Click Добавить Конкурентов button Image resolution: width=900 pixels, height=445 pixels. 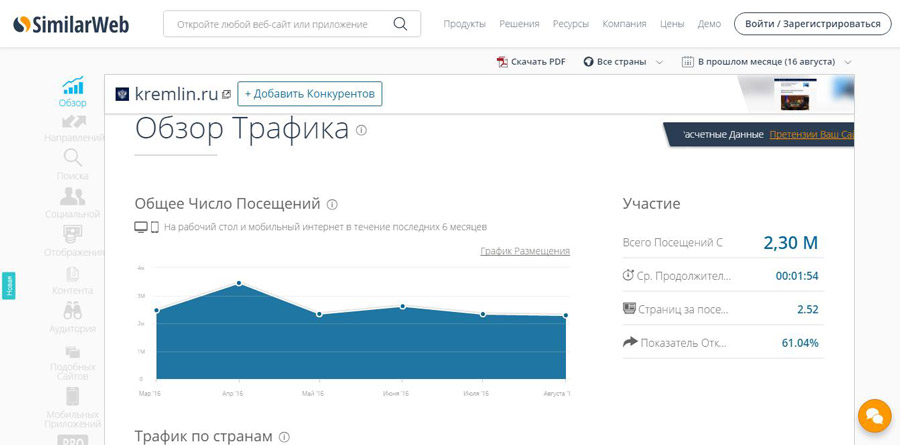[x=310, y=94]
